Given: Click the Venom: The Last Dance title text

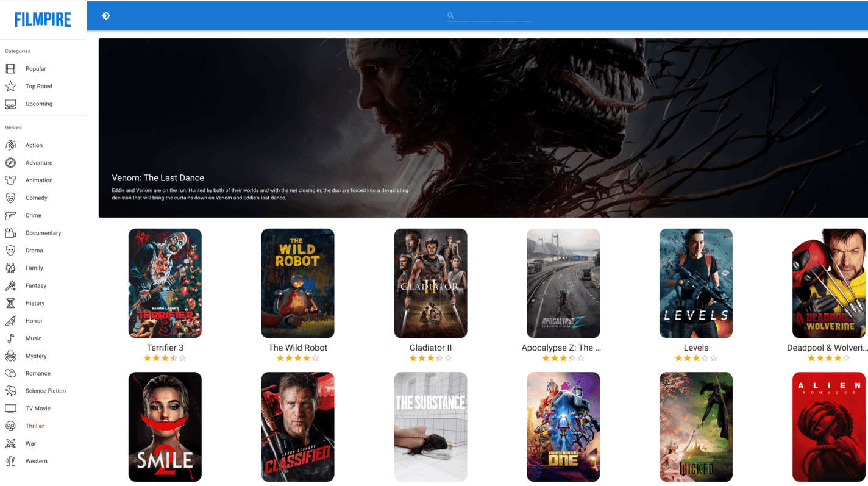Looking at the screenshot, I should [x=158, y=178].
